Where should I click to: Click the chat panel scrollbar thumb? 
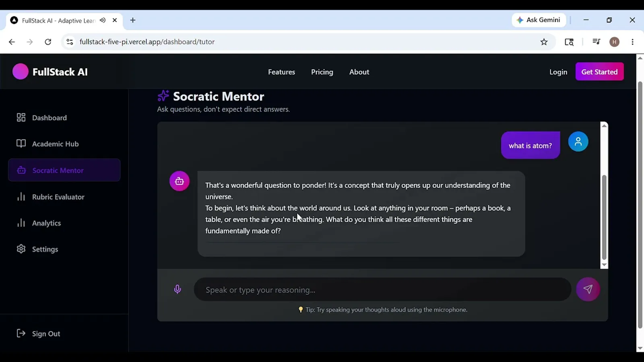[x=604, y=218]
